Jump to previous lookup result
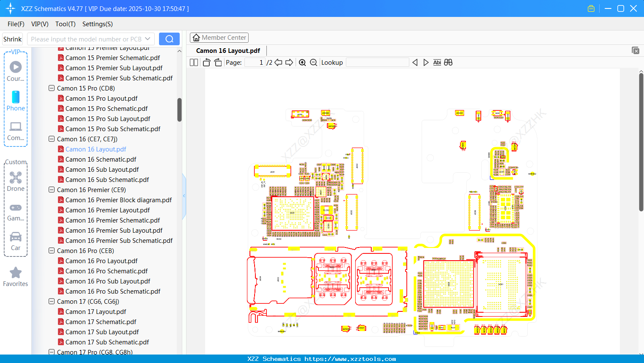Image resolution: width=644 pixels, height=363 pixels. [x=415, y=63]
